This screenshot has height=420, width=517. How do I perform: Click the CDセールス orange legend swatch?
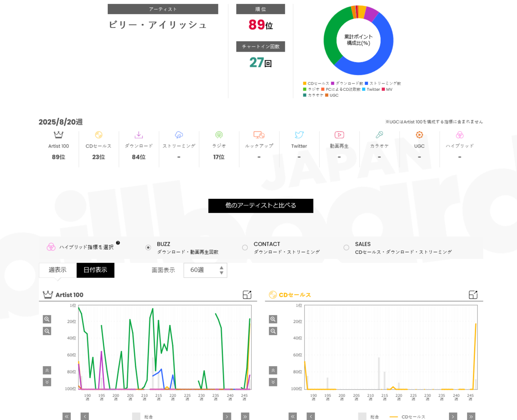[x=305, y=83]
